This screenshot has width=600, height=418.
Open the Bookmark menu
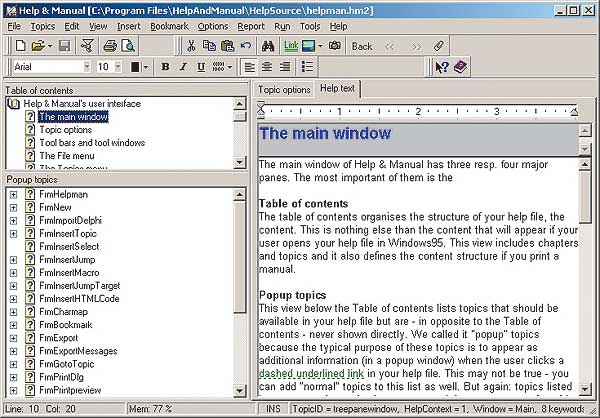169,26
